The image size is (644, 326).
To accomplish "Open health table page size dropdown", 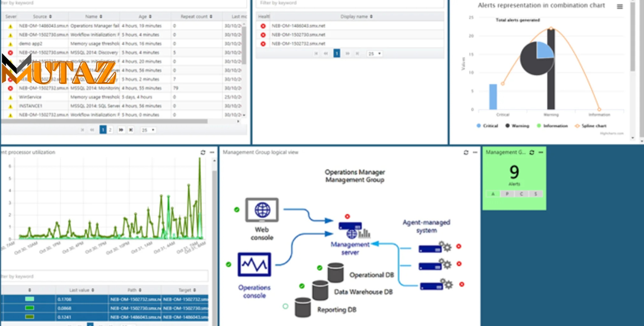I will (x=374, y=53).
